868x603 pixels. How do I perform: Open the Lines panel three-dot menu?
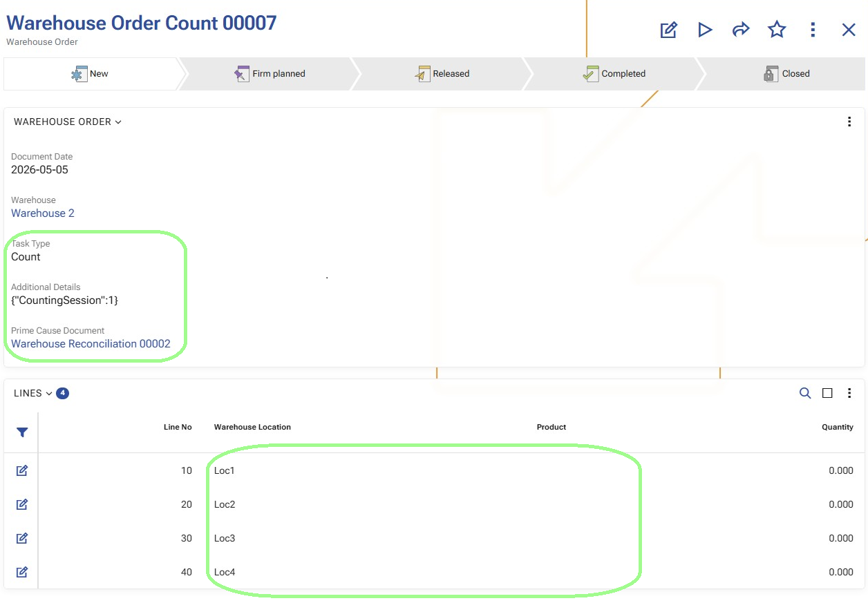849,393
